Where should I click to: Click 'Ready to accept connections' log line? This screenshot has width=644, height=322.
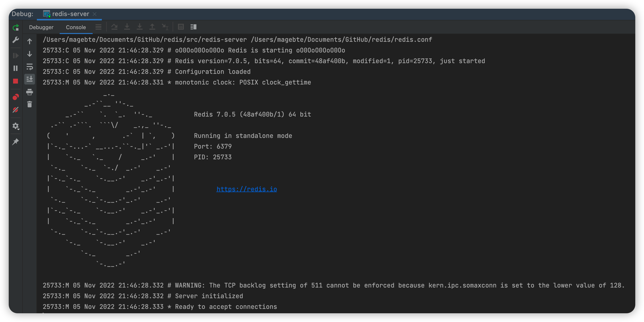coord(160,307)
